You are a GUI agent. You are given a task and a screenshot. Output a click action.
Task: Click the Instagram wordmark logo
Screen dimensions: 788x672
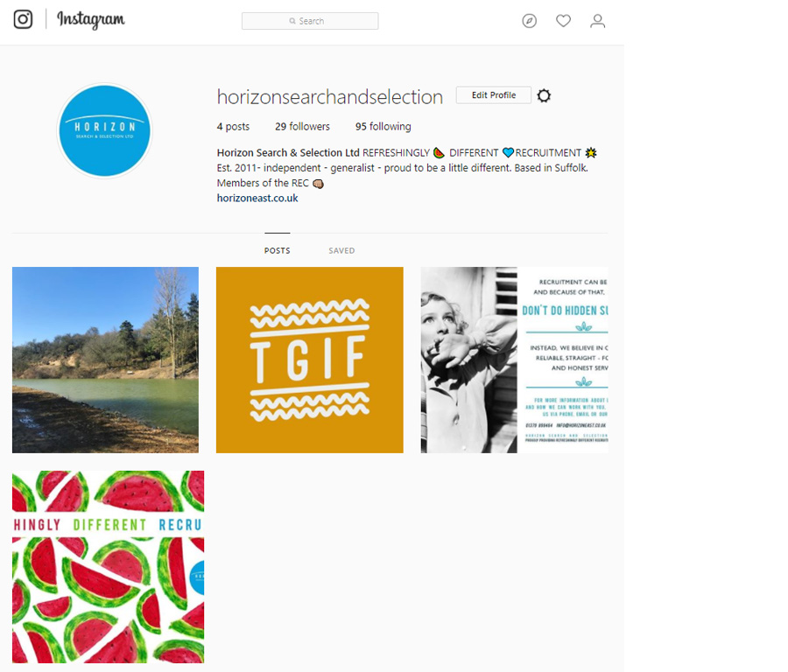[91, 19]
